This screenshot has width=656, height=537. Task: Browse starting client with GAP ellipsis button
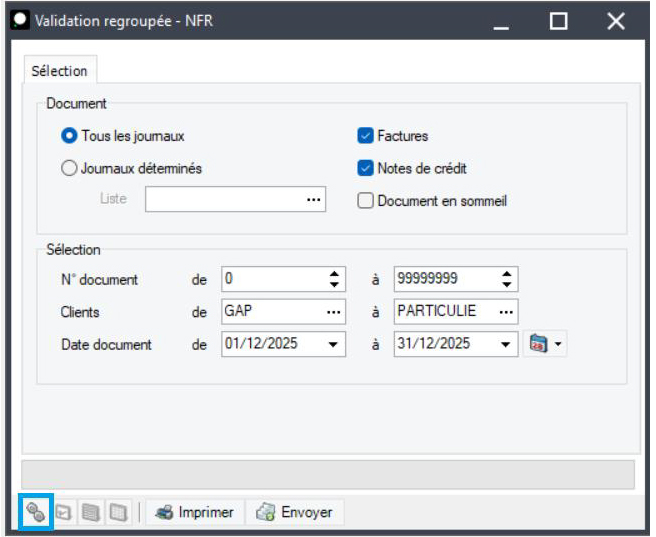333,312
